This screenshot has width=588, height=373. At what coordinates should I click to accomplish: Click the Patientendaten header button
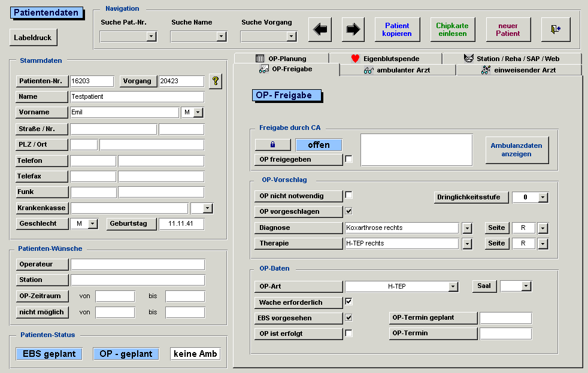(x=46, y=13)
